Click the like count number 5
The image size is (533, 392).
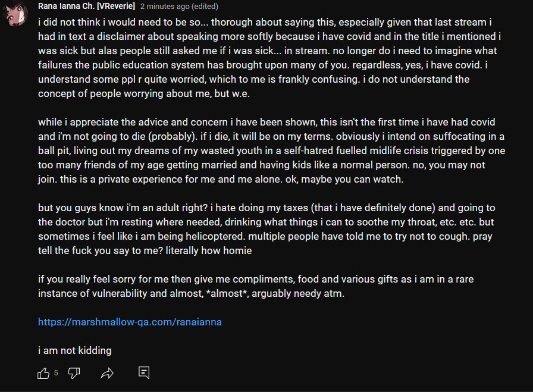pos(56,373)
